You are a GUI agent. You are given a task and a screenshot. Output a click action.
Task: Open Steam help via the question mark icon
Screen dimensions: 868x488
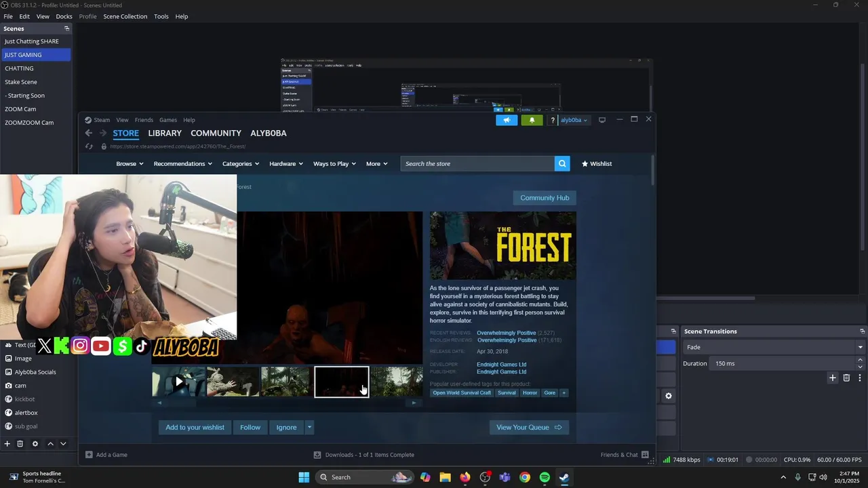(x=553, y=120)
